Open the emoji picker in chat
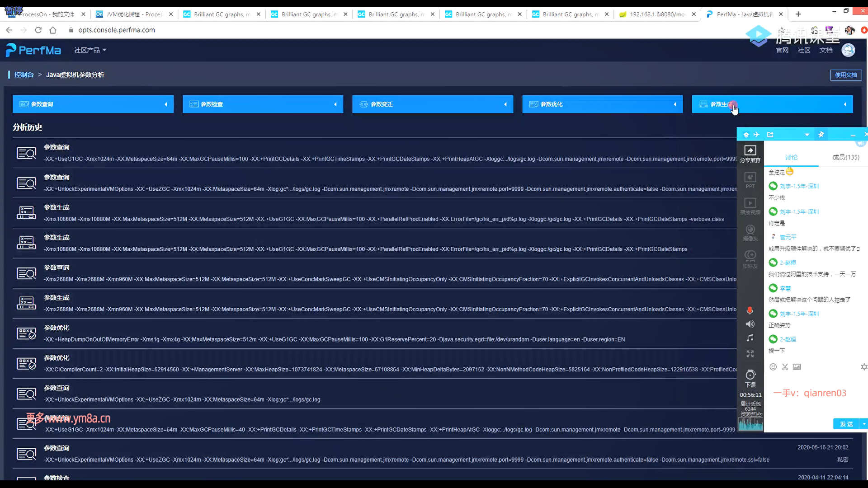 click(773, 367)
